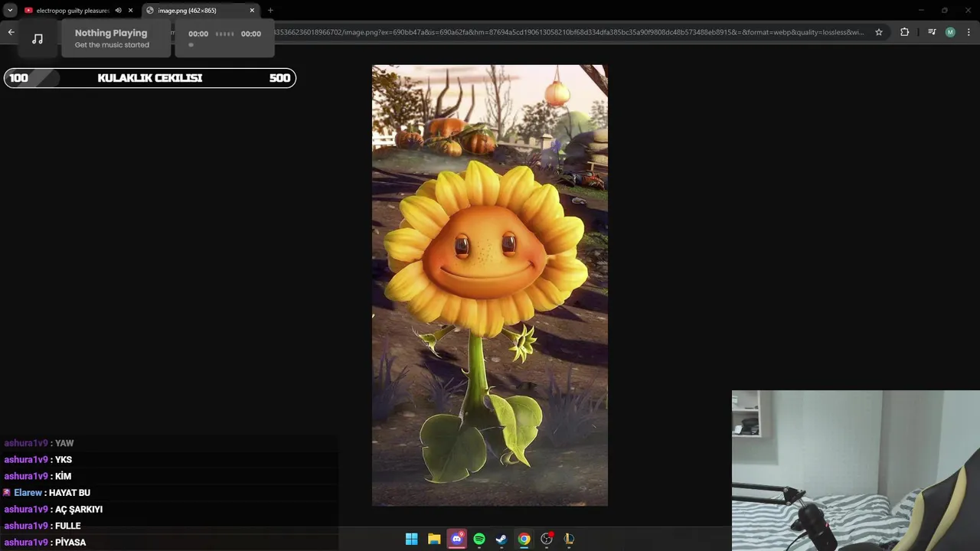Open League of Legends from the taskbar
The width and height of the screenshot is (980, 551).
(569, 539)
